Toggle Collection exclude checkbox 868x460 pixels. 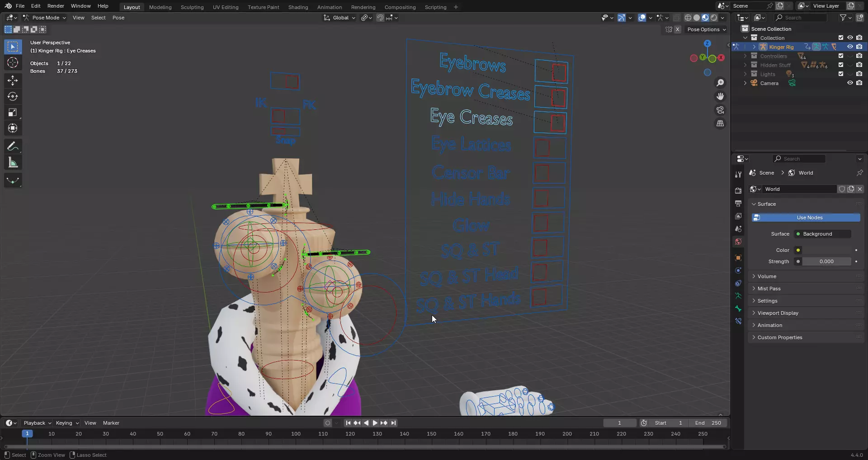[841, 38]
